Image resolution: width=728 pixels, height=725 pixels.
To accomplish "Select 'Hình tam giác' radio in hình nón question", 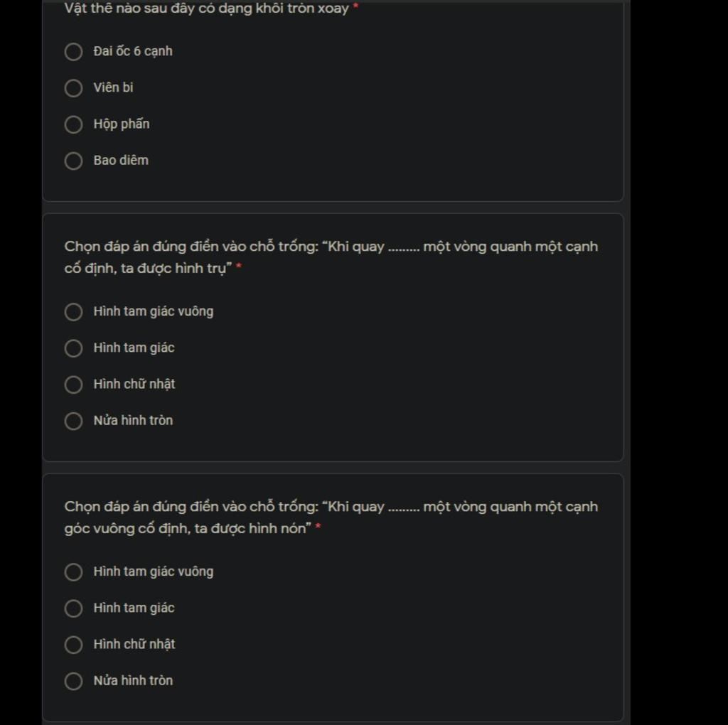I will pyautogui.click(x=74, y=608).
